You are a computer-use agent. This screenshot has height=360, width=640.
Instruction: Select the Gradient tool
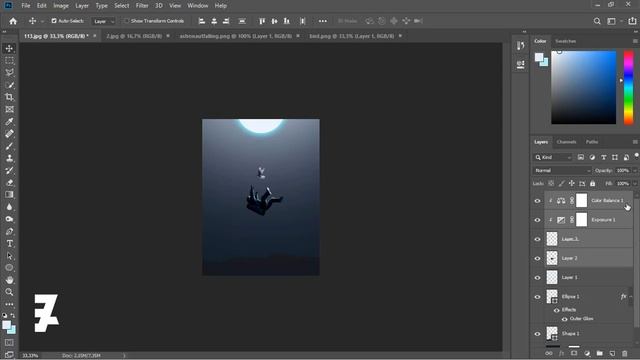pyautogui.click(x=9, y=195)
